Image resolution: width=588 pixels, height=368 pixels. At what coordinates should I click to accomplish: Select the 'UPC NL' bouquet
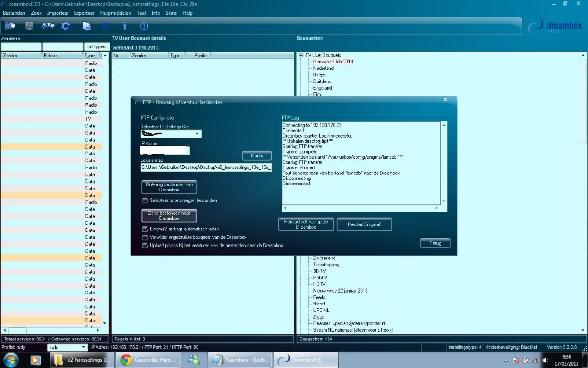click(x=321, y=310)
